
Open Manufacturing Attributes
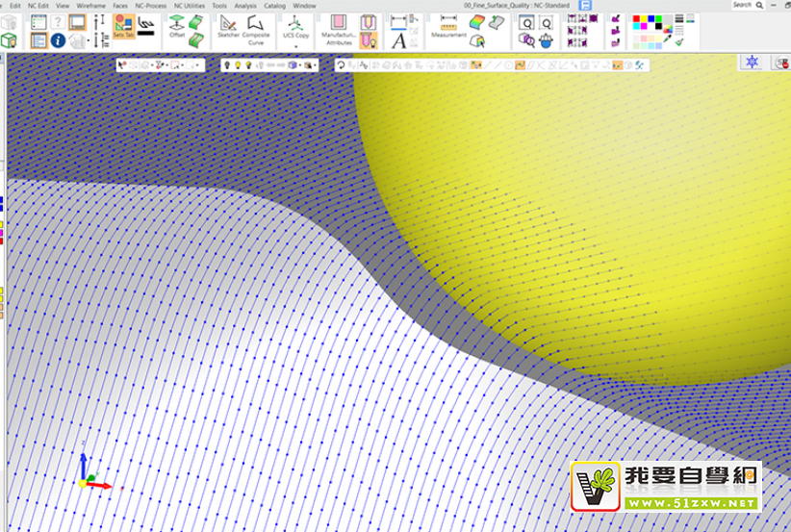(x=338, y=27)
